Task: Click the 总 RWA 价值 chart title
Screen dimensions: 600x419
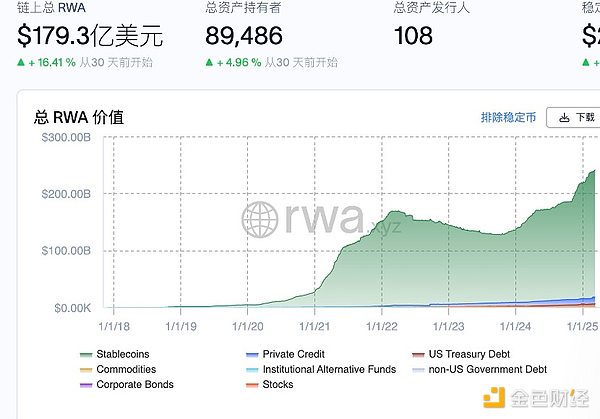Action: click(80, 117)
